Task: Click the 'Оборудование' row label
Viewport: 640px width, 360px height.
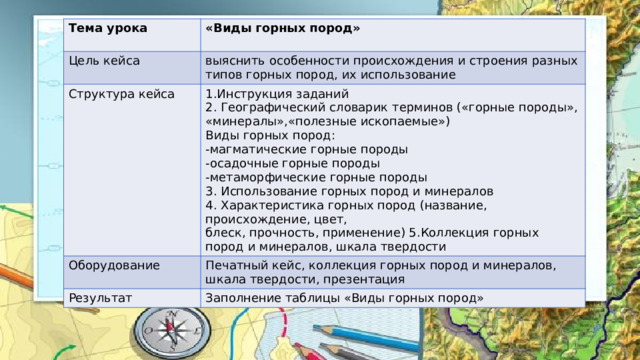Action: (x=114, y=266)
